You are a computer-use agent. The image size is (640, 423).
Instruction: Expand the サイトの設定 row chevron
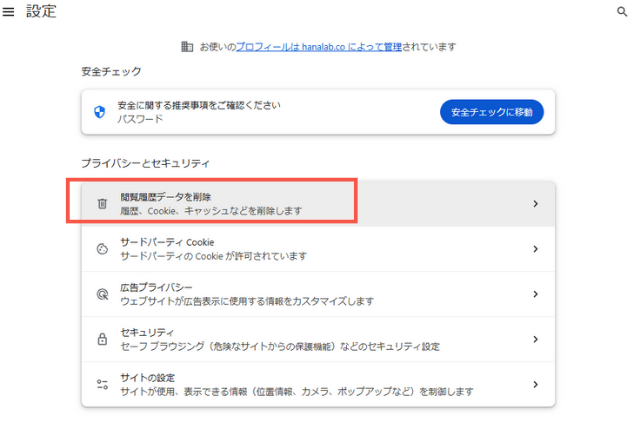coord(535,384)
